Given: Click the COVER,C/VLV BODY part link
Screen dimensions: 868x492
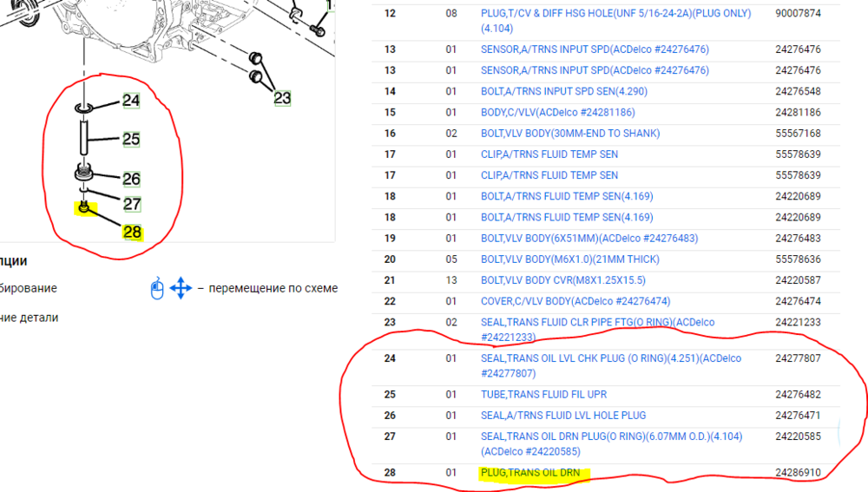Looking at the screenshot, I should [575, 301].
